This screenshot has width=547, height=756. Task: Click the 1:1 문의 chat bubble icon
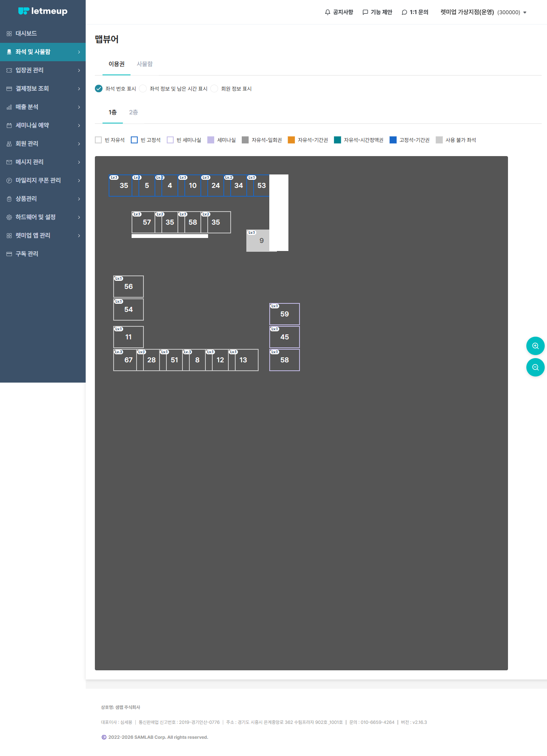[404, 12]
